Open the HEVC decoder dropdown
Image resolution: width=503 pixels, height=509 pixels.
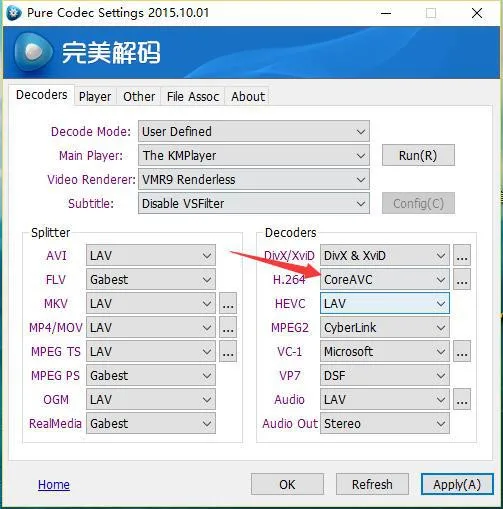(385, 303)
